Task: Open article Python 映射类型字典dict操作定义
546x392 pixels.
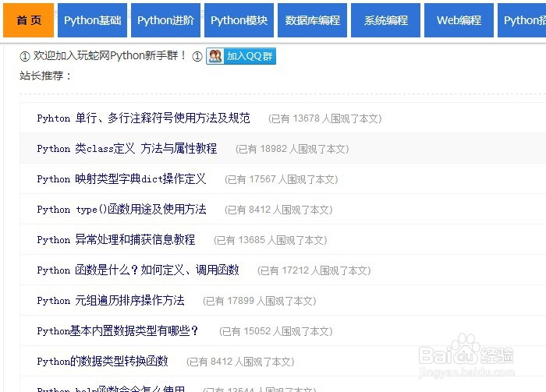Action: click(122, 178)
